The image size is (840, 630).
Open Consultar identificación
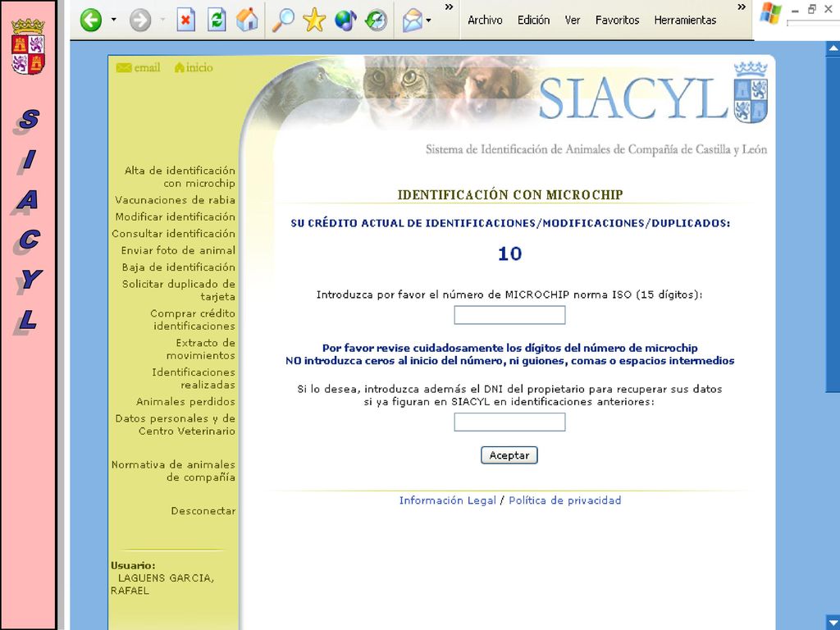click(174, 234)
